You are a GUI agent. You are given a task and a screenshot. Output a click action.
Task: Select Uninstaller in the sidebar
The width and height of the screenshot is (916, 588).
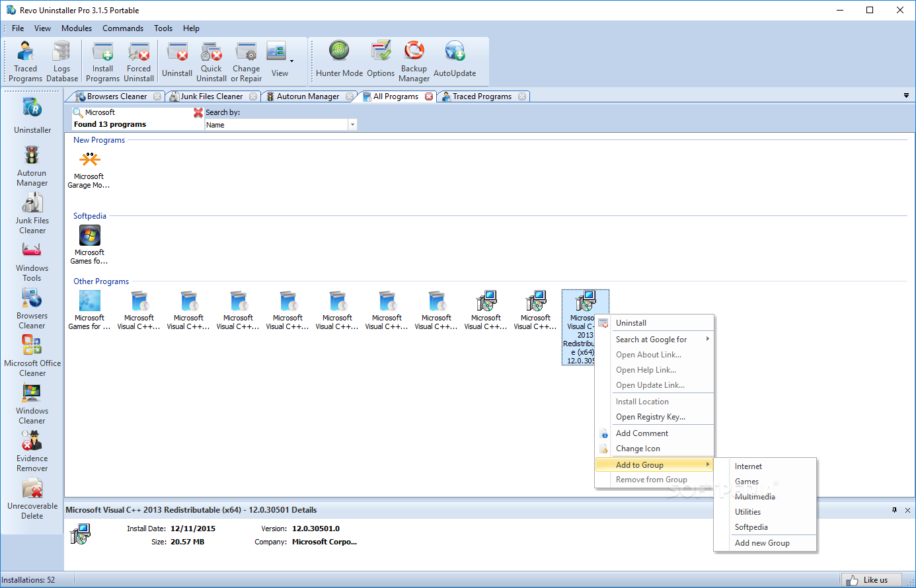click(32, 116)
